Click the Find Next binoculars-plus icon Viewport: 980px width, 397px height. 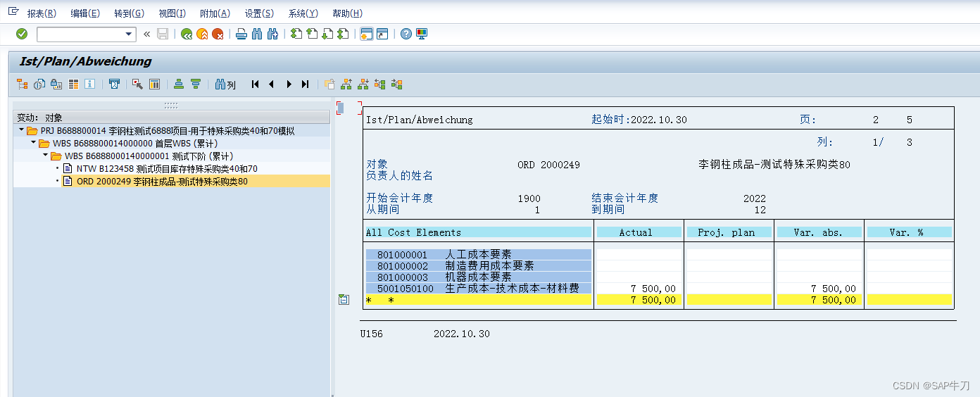(x=273, y=34)
